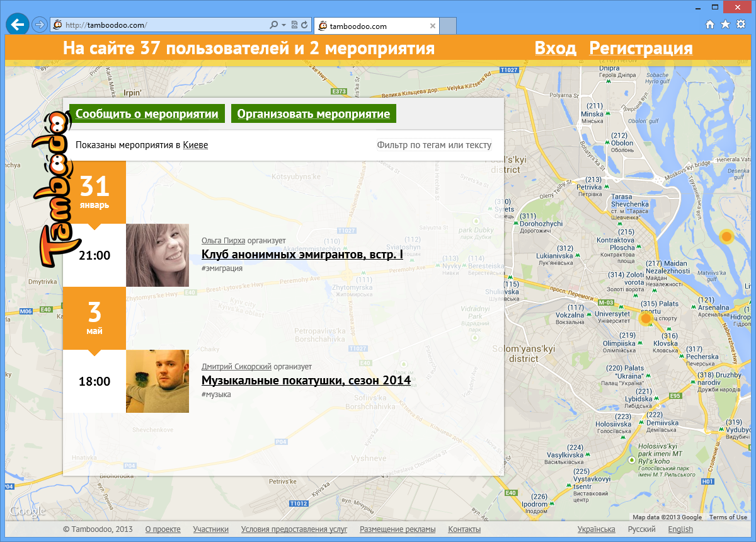This screenshot has width=756, height=542.
Task: Open Favorites with the star icon
Action: tap(725, 25)
